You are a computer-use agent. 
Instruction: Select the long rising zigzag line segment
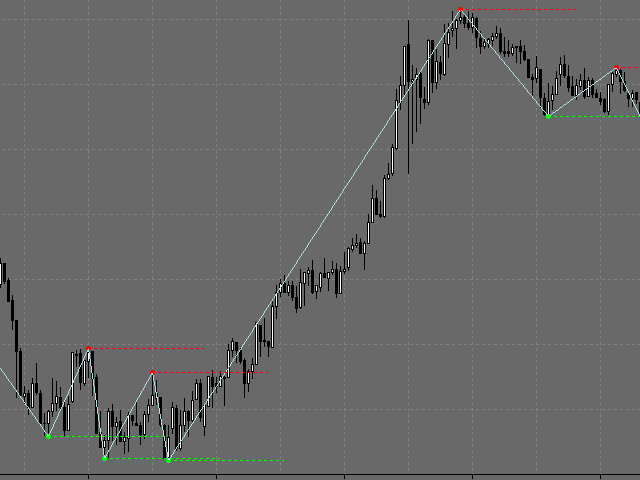(314, 235)
